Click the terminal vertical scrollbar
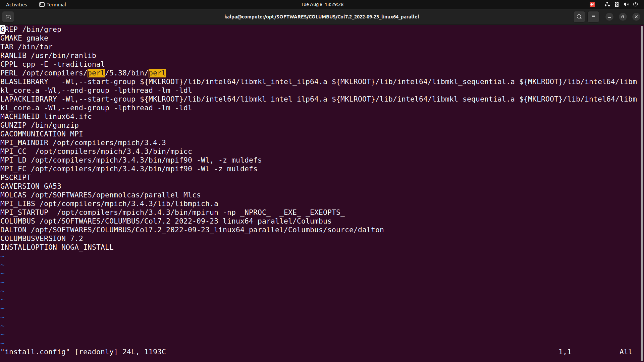The width and height of the screenshot is (644, 362). pos(642,193)
